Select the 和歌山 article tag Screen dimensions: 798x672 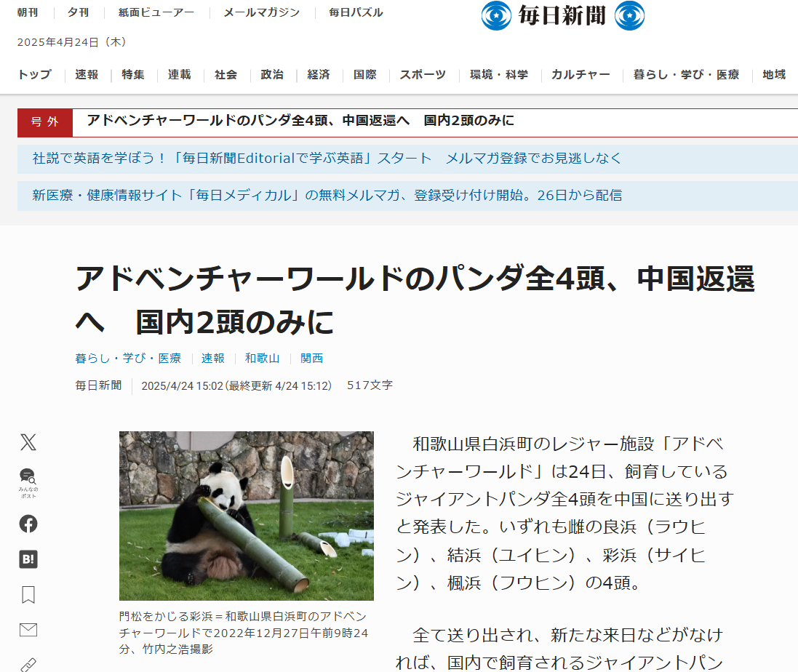click(262, 358)
